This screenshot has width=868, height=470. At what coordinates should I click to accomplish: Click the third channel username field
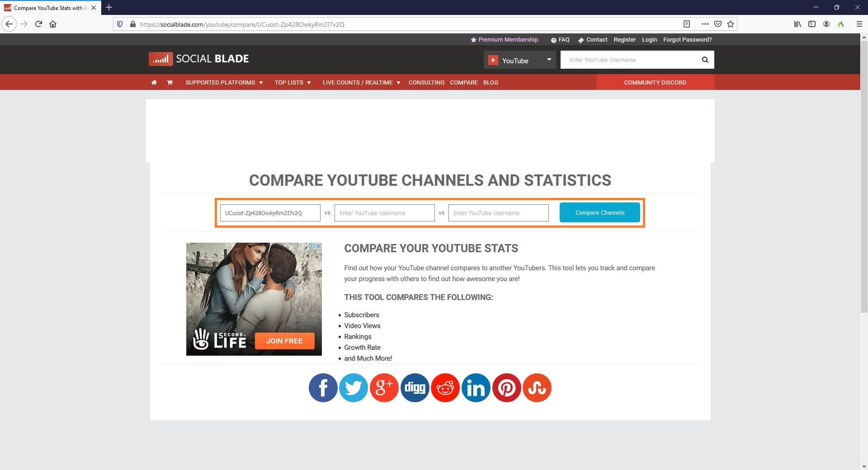[499, 213]
